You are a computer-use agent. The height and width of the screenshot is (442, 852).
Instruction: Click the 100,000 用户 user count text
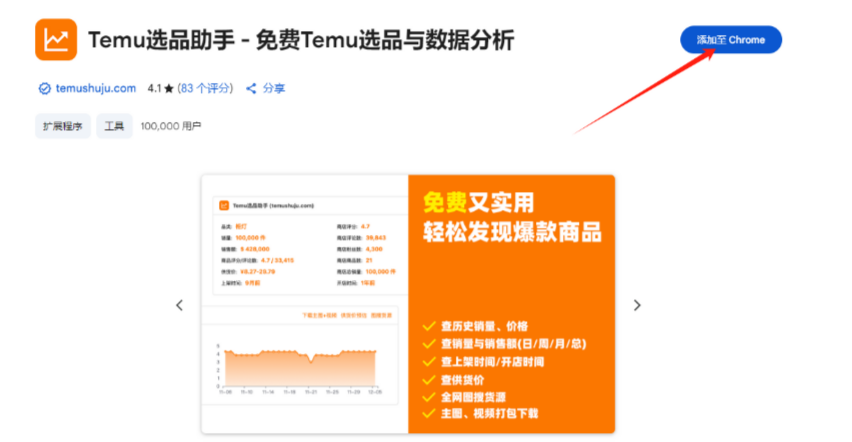point(171,126)
